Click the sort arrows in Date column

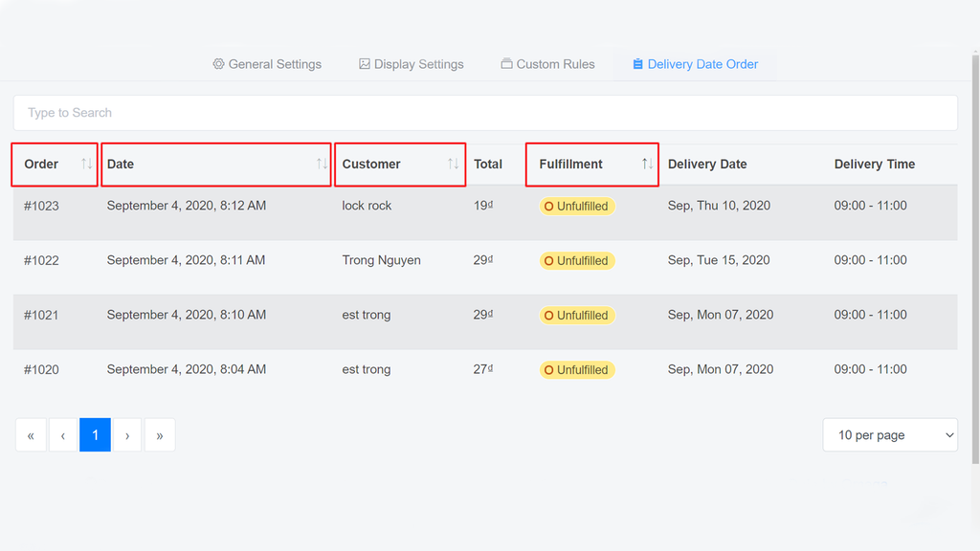tap(322, 165)
